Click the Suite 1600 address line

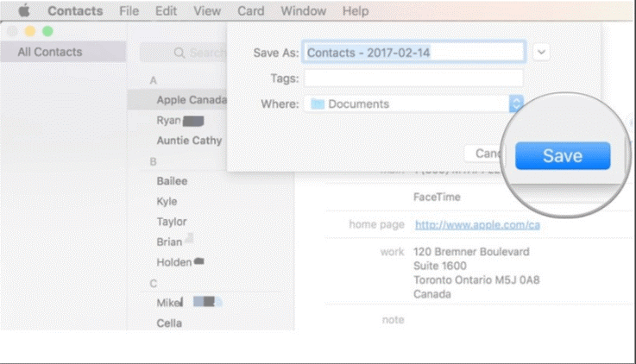440,266
